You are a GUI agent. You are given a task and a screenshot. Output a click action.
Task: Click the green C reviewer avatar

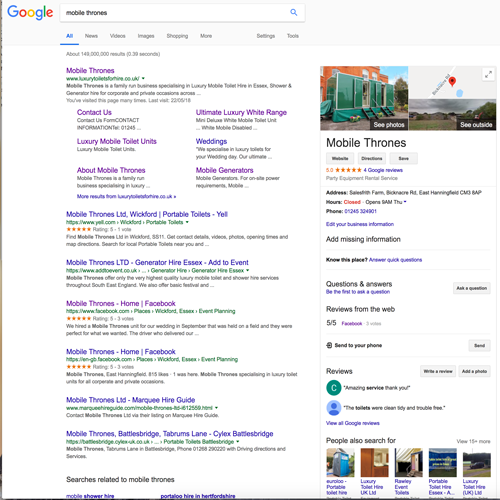point(333,388)
